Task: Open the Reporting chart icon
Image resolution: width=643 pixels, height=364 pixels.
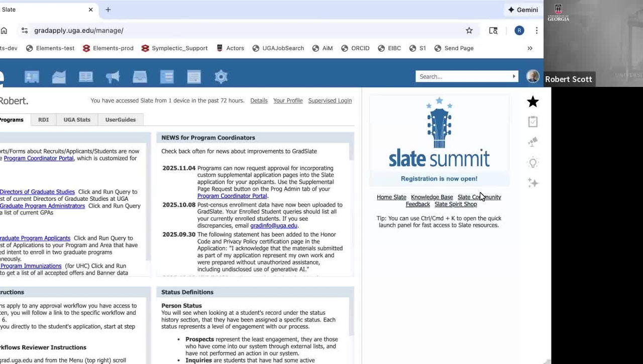Action: [x=59, y=77]
